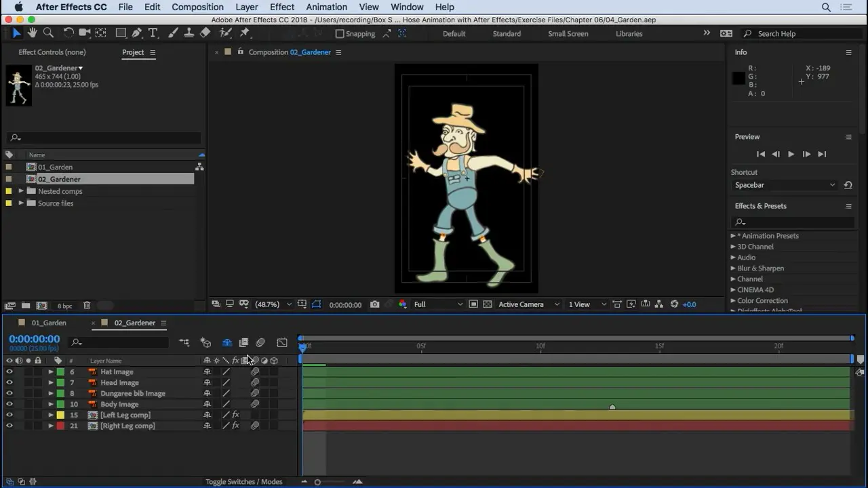Open the Animation menu
The height and width of the screenshot is (488, 868).
pyautogui.click(x=326, y=7)
